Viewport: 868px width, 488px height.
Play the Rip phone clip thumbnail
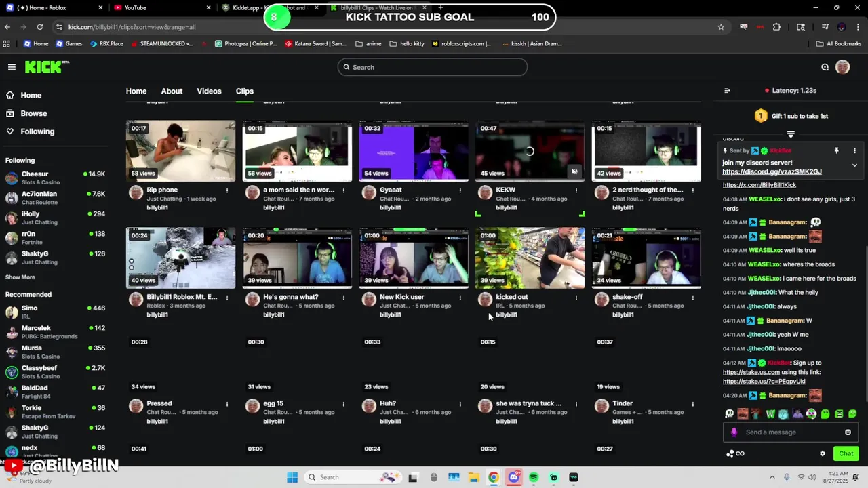pyautogui.click(x=180, y=151)
